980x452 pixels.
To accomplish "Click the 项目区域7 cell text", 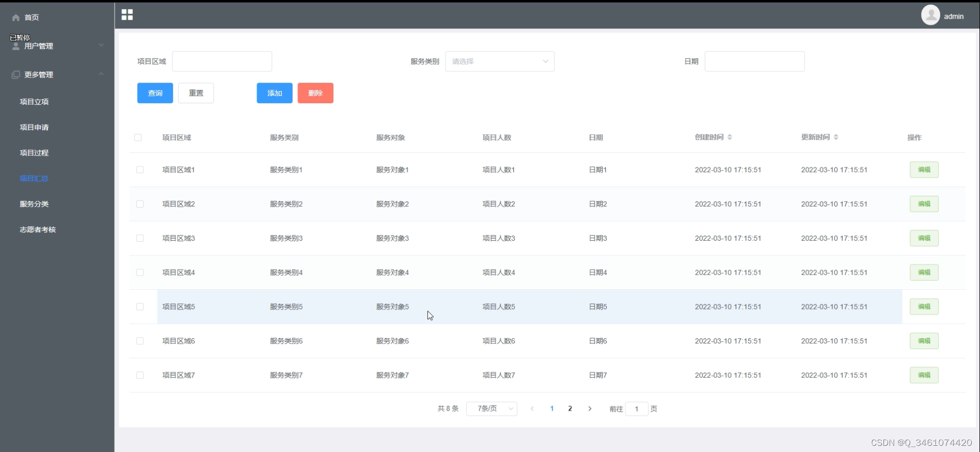I will (x=179, y=375).
